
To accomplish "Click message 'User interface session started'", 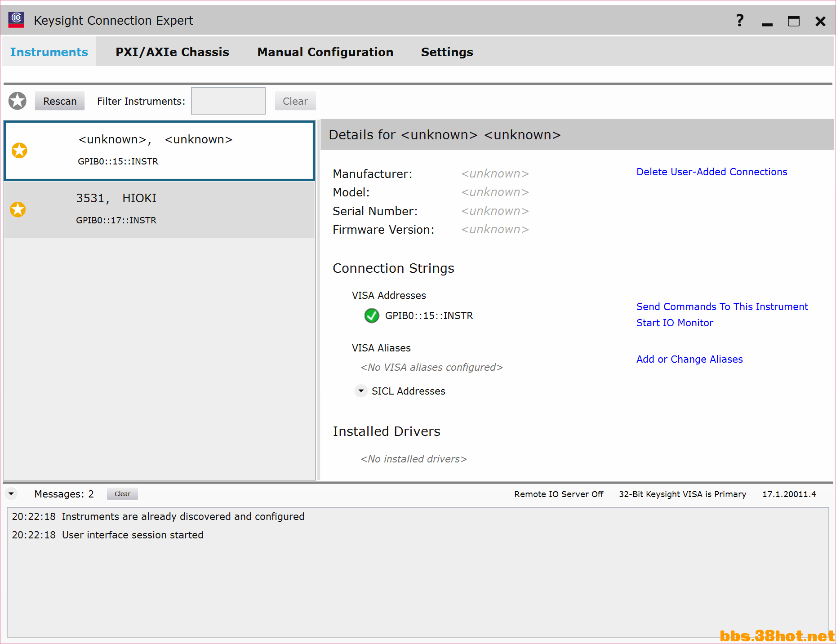I will 133,535.
